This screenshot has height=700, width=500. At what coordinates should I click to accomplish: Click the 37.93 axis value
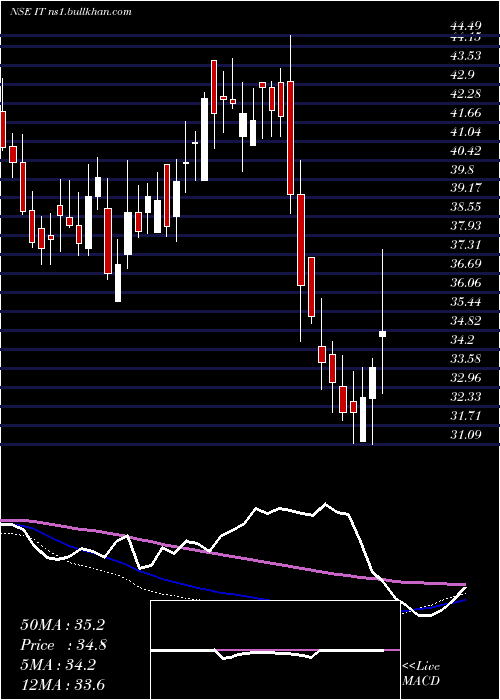tap(467, 226)
